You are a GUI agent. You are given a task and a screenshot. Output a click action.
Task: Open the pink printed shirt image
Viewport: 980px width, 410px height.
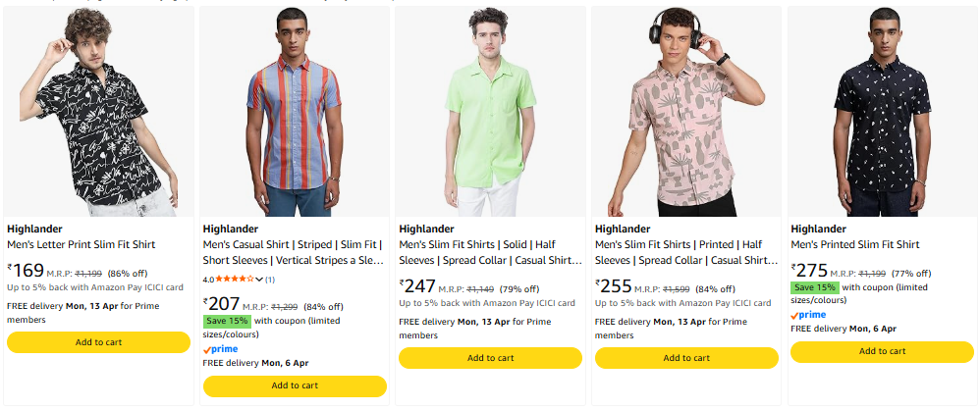tap(686, 111)
